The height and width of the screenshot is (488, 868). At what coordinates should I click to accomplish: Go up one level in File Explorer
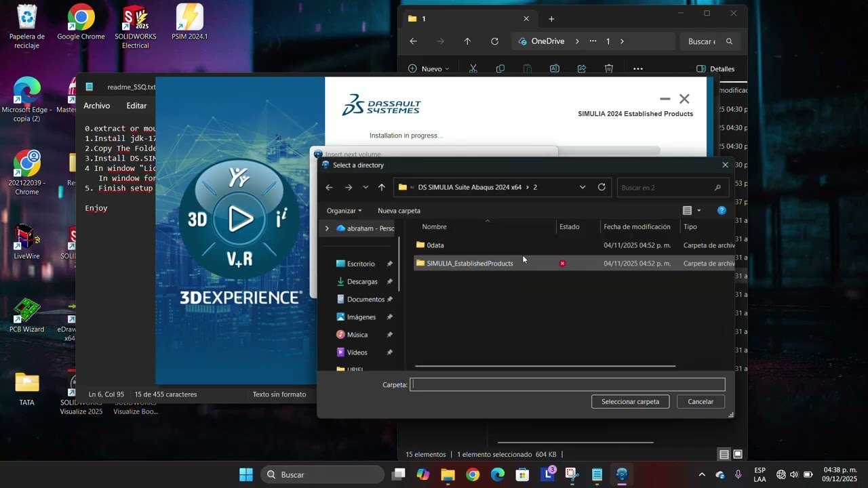[467, 41]
